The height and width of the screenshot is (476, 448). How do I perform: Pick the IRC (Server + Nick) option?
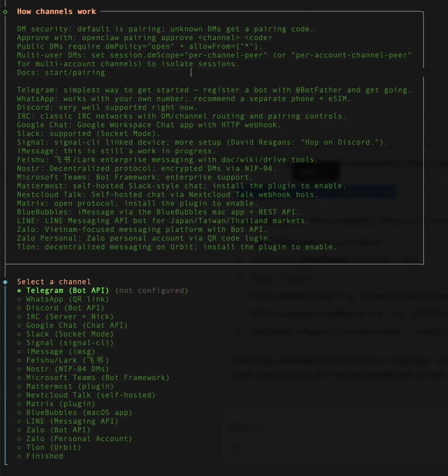point(70,317)
